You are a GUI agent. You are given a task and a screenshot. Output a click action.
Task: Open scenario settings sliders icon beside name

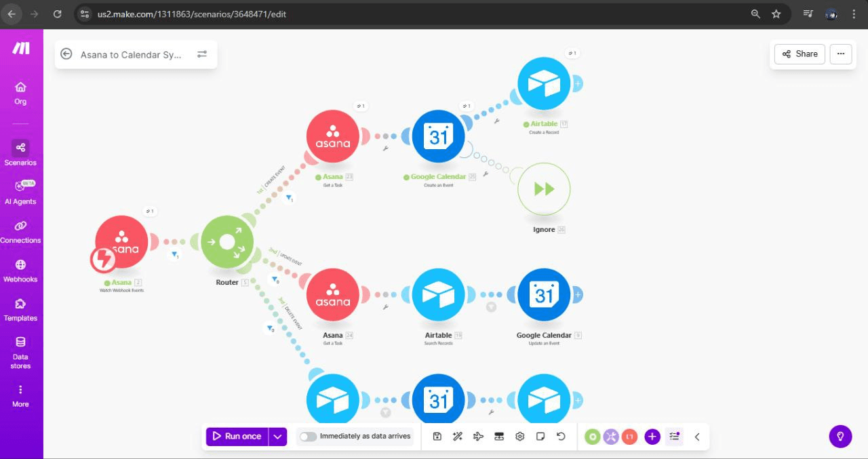point(202,54)
